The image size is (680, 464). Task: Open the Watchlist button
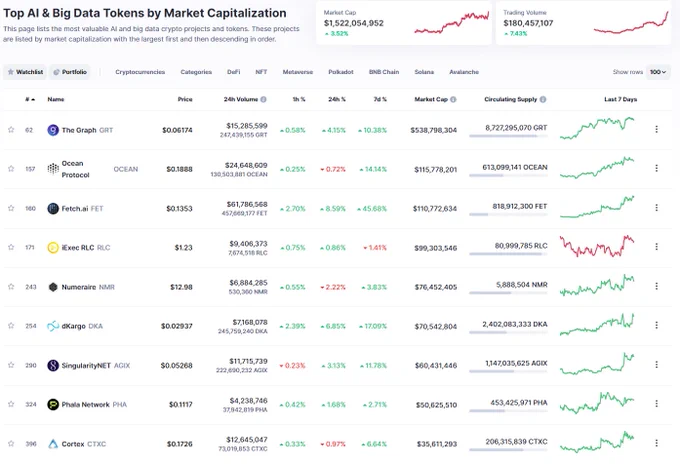[25, 72]
